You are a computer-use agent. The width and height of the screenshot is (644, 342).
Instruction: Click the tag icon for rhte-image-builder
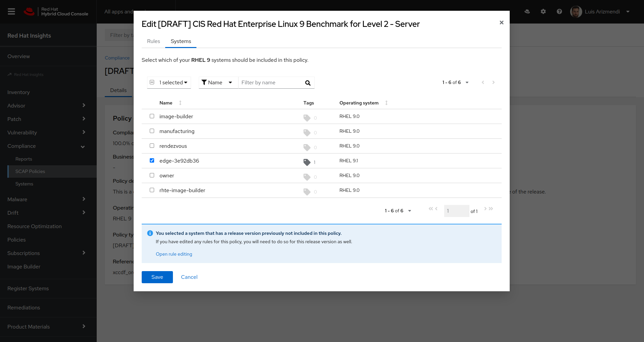307,192
